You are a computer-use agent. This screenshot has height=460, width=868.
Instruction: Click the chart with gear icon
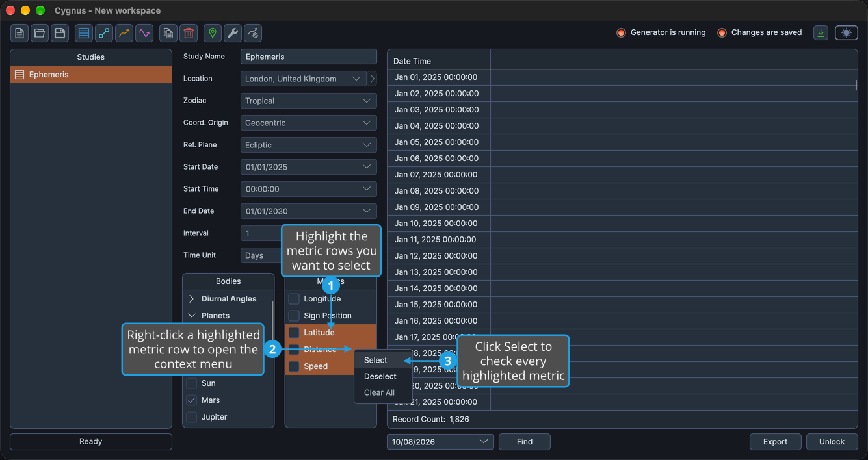tap(253, 33)
